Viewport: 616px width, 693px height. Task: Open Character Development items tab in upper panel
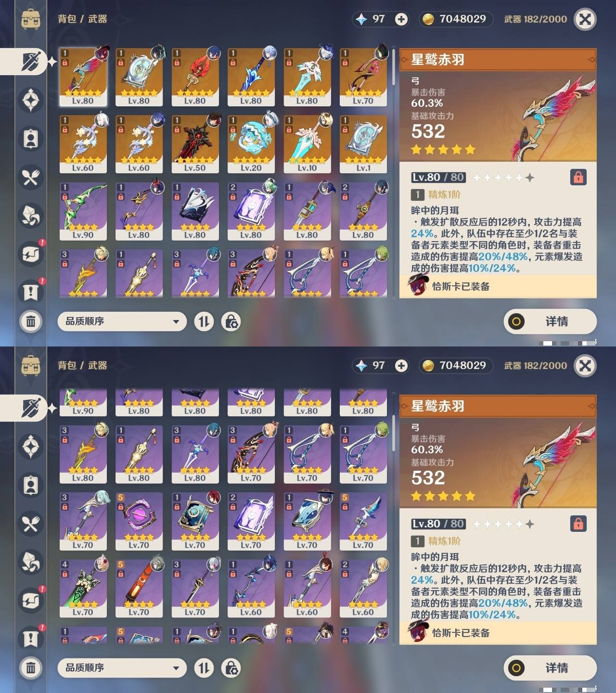(31, 139)
